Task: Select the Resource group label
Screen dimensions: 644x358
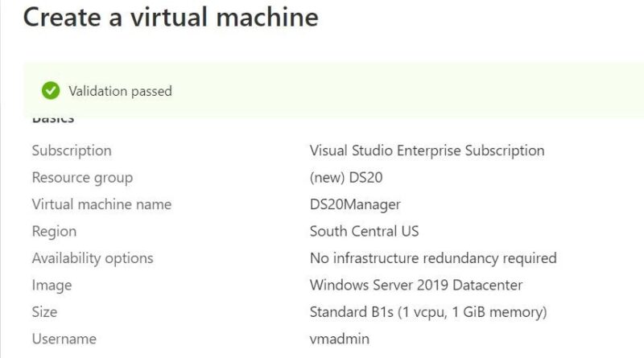Action: 82,178
